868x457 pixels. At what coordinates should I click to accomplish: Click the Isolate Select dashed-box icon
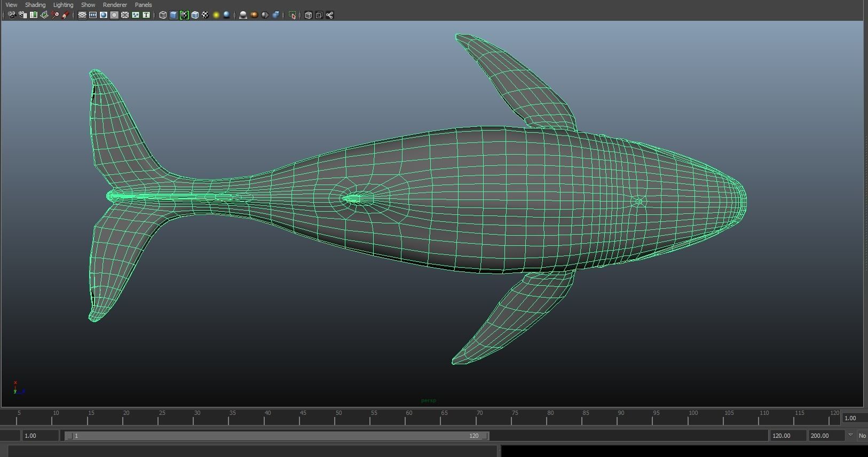point(292,15)
